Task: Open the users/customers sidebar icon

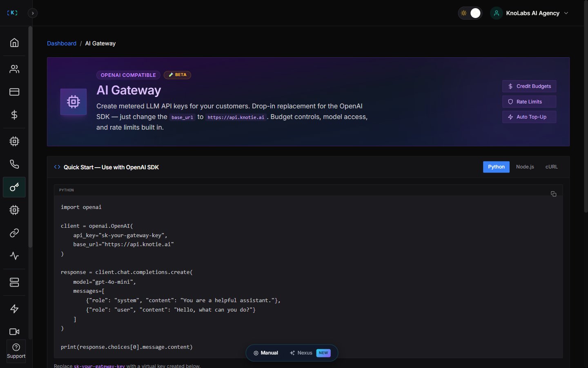Action: pyautogui.click(x=14, y=69)
